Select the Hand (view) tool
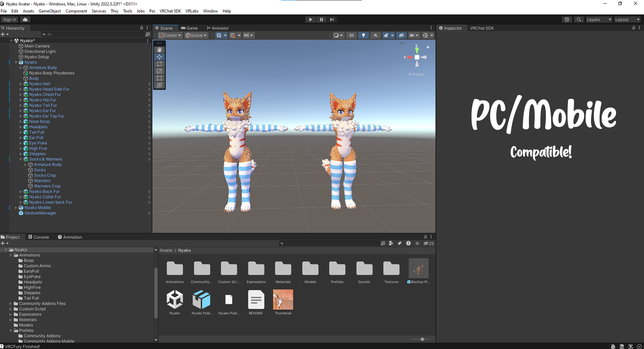Image resolution: width=644 pixels, height=349 pixels. [159, 50]
